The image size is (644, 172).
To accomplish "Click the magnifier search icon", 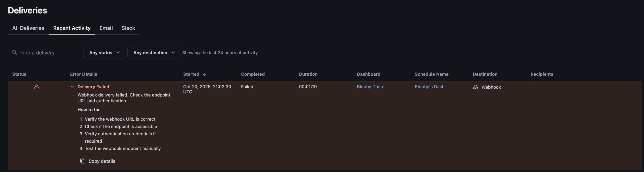I will pos(14,53).
